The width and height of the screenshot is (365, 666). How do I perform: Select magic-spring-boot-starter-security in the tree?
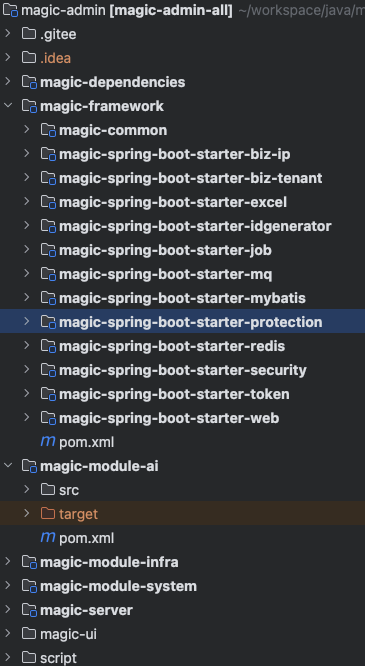(182, 370)
